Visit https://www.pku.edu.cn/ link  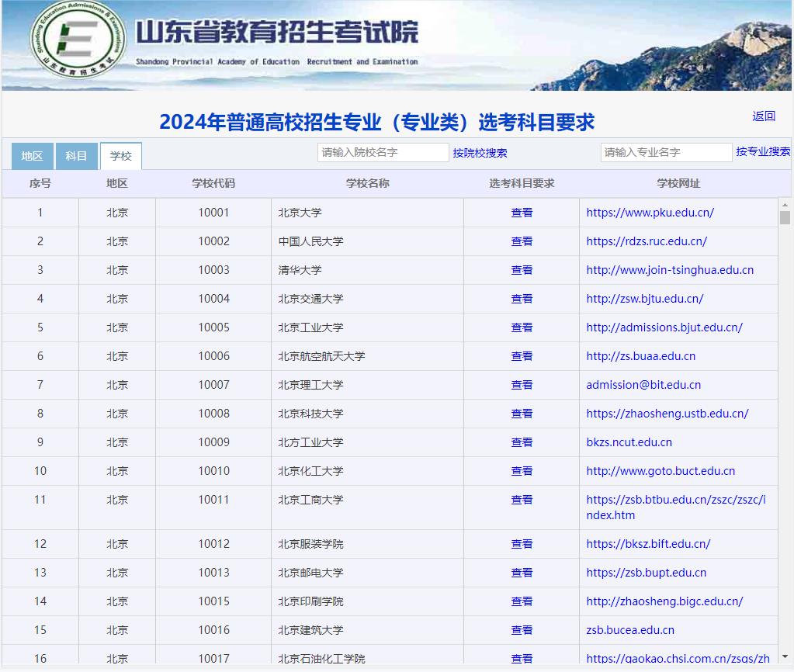650,213
